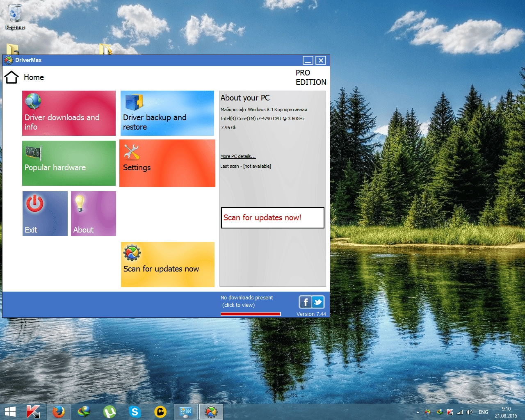The width and height of the screenshot is (525, 420).
Task: Open the Twitter icon in DriverMax footer
Action: tap(318, 302)
